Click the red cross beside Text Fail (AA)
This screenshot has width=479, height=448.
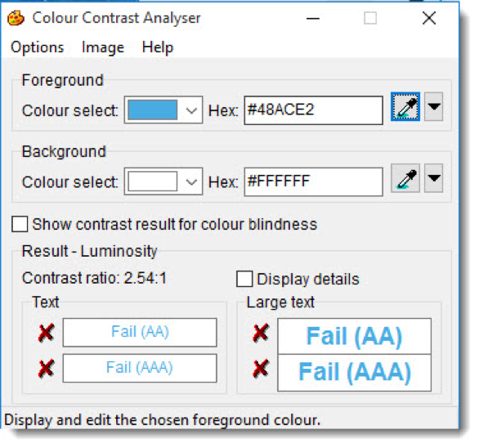coord(47,333)
